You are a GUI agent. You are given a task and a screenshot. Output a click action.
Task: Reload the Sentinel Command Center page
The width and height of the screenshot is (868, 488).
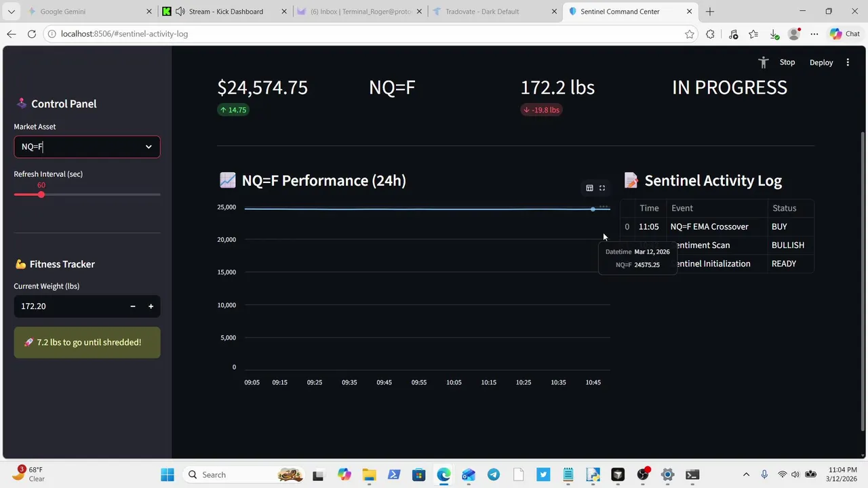pos(32,34)
